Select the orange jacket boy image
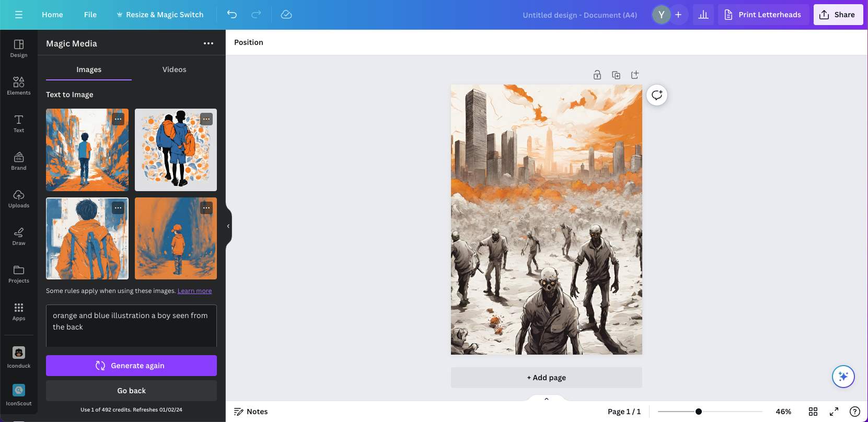Viewport: 868px width, 422px height. [x=87, y=239]
